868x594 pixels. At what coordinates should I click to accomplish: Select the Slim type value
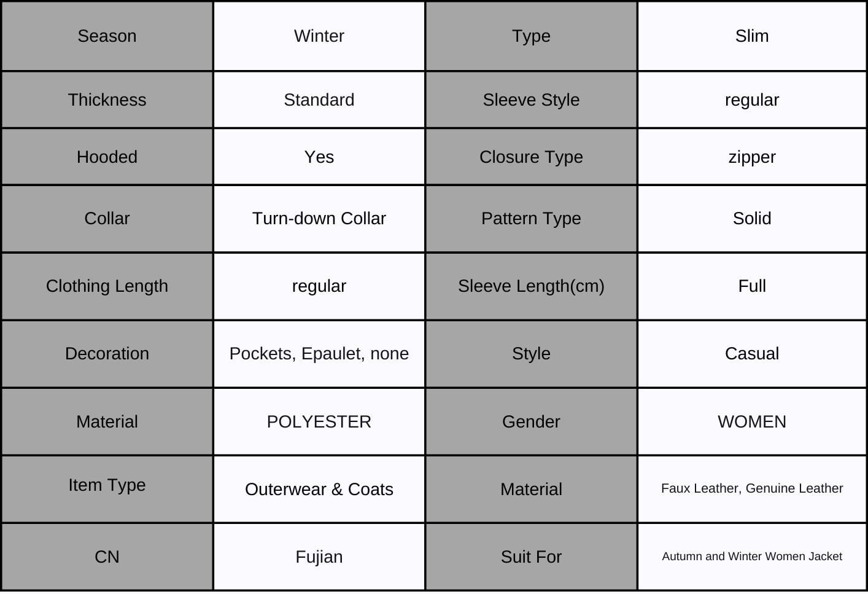[x=751, y=36]
